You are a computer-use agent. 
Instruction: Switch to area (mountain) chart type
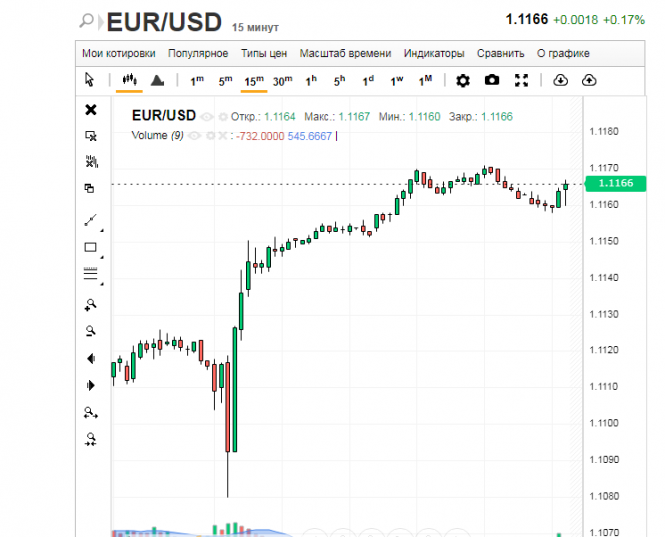click(157, 80)
